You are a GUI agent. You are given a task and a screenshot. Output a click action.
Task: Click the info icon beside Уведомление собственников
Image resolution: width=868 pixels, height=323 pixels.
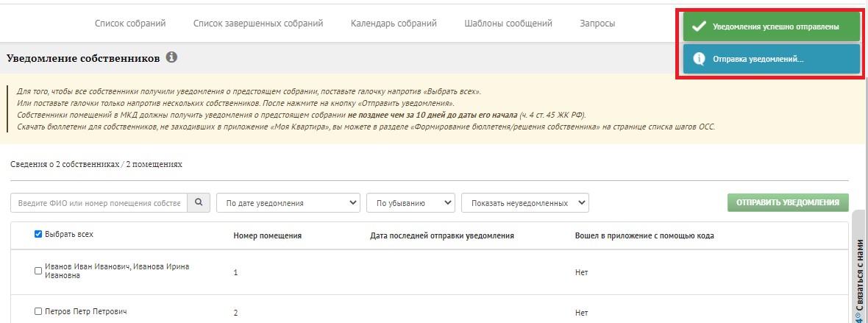(171, 57)
